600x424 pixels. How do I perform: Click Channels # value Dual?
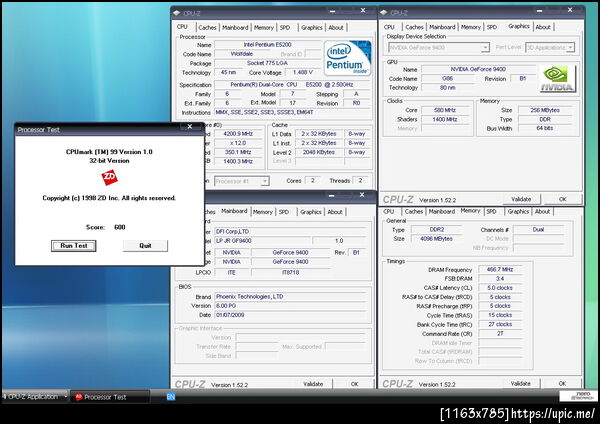(x=538, y=230)
